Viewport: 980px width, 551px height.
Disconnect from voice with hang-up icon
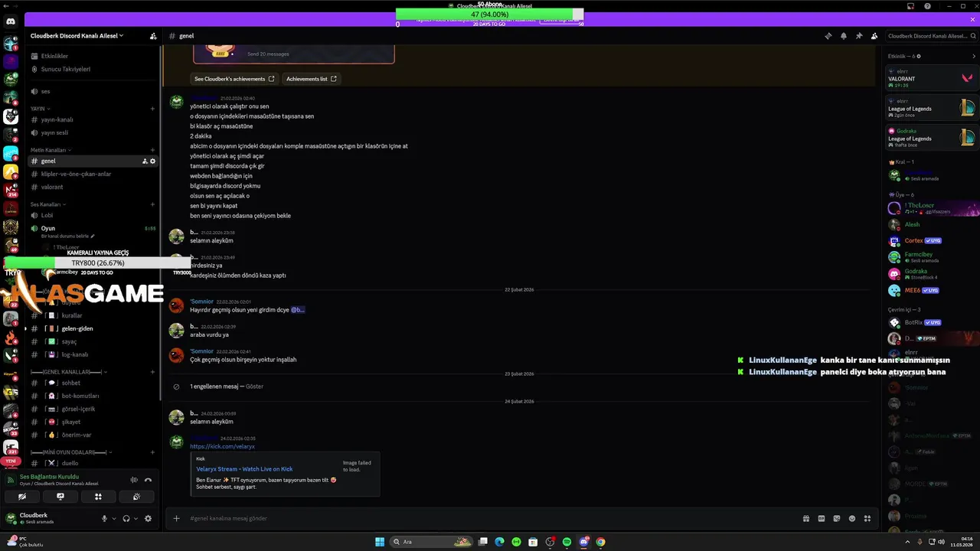click(x=148, y=480)
